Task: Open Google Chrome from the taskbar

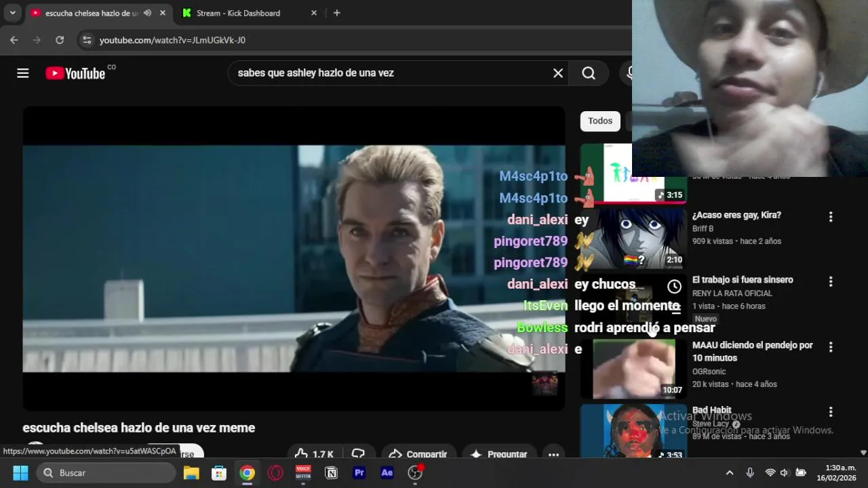Action: coord(248,472)
